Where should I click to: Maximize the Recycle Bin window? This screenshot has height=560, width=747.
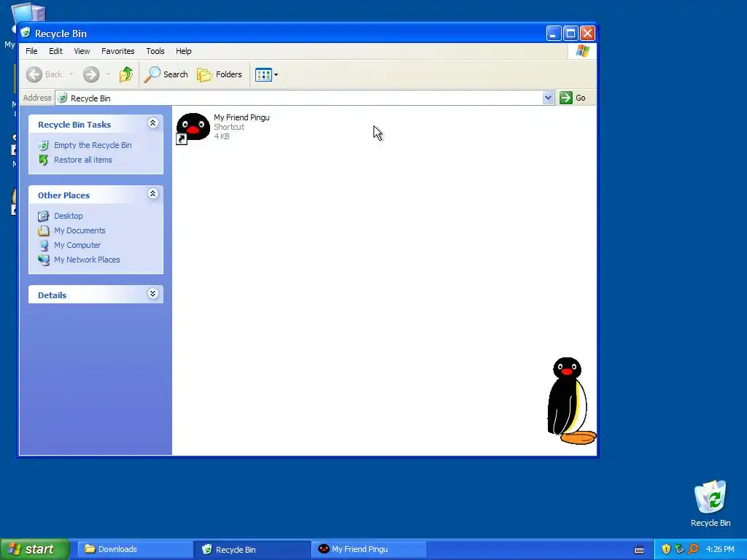click(570, 34)
